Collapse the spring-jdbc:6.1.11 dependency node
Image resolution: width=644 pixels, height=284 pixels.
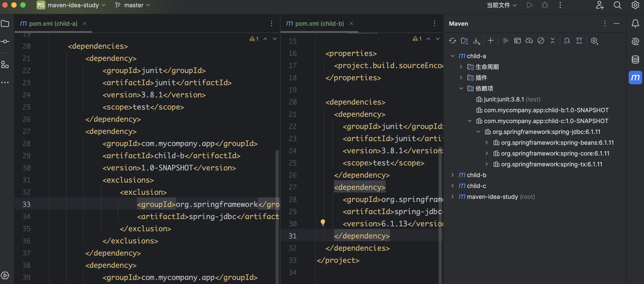tap(478, 132)
